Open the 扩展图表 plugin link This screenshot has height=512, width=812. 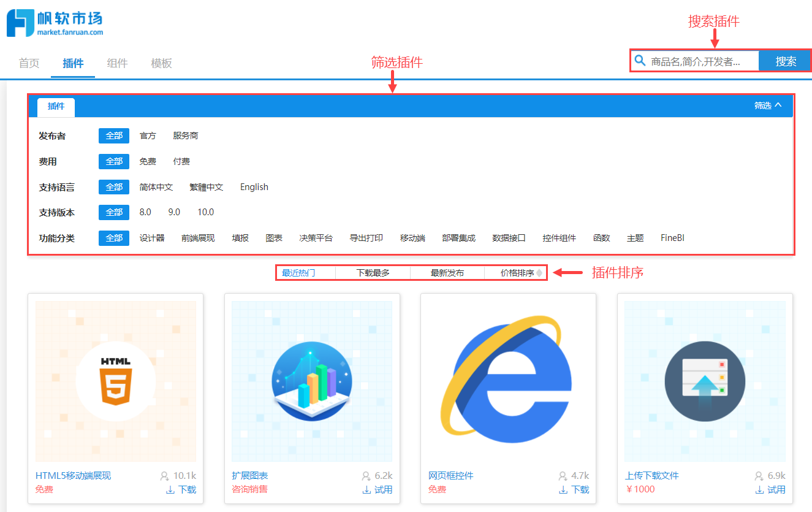[250, 476]
